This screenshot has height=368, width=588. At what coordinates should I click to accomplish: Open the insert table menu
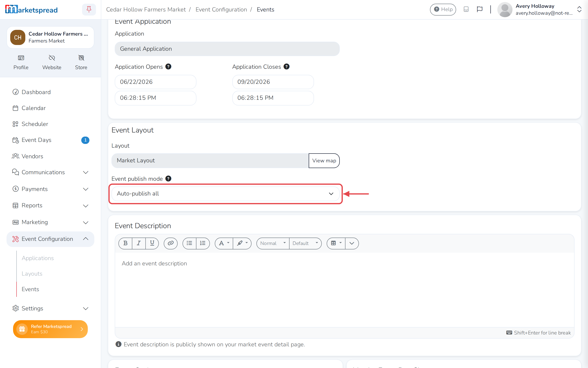336,243
